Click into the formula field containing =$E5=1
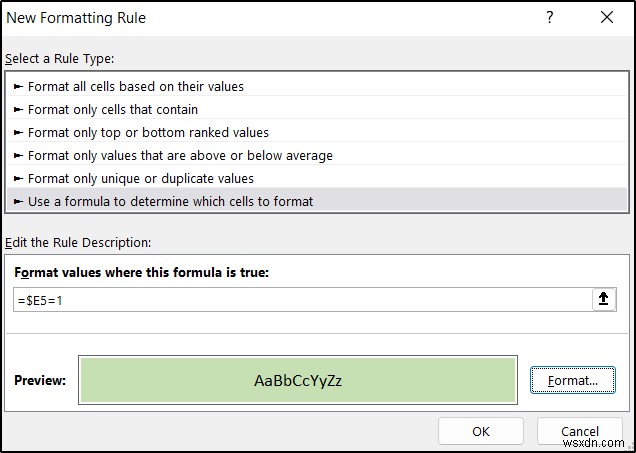Screen dimensions: 636x453 pos(300,299)
